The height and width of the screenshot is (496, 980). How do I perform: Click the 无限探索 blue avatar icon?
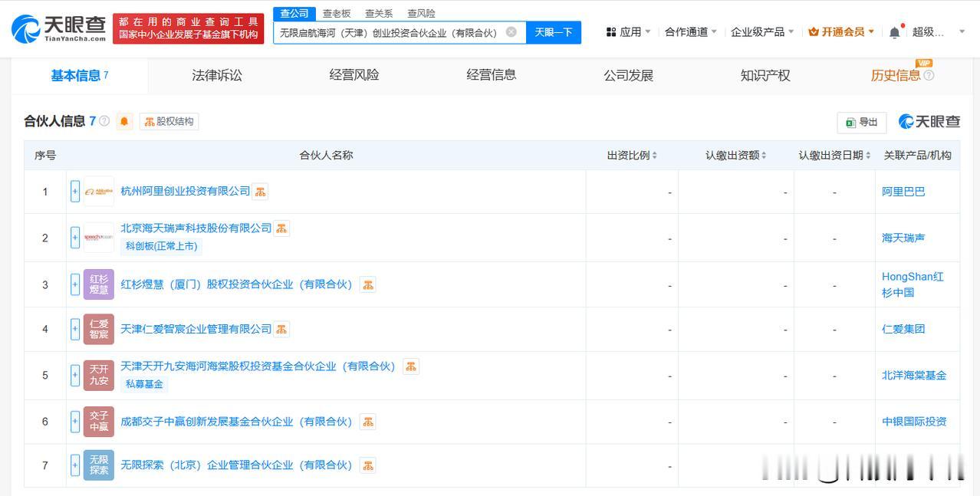click(x=99, y=465)
